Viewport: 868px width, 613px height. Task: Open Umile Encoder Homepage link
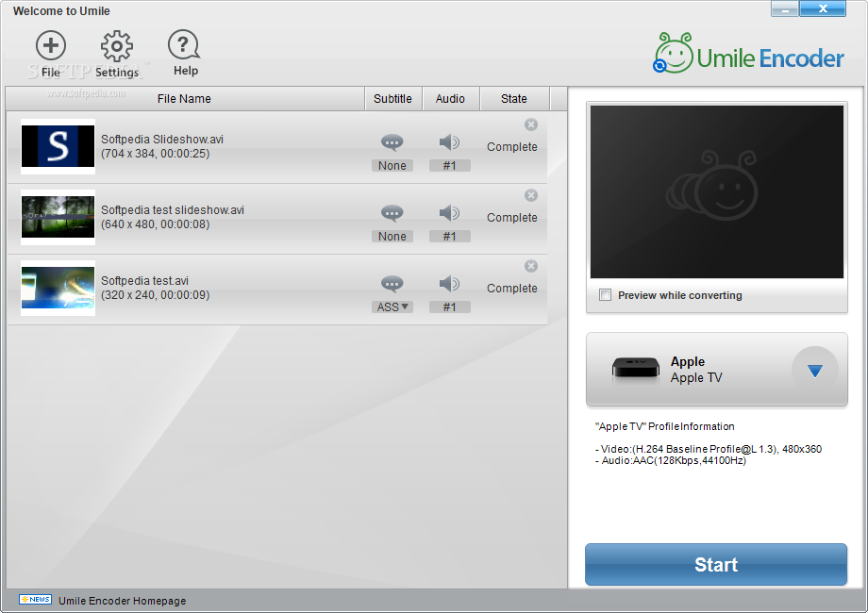point(123,601)
